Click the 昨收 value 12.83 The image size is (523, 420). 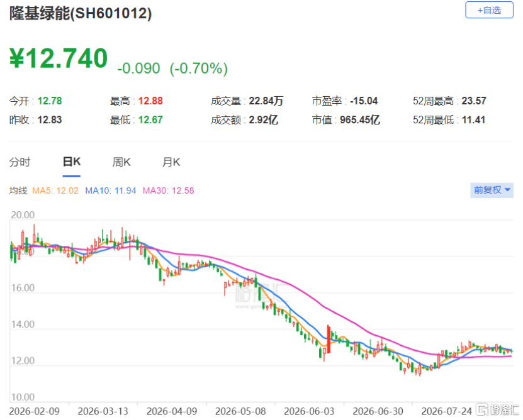(x=50, y=119)
